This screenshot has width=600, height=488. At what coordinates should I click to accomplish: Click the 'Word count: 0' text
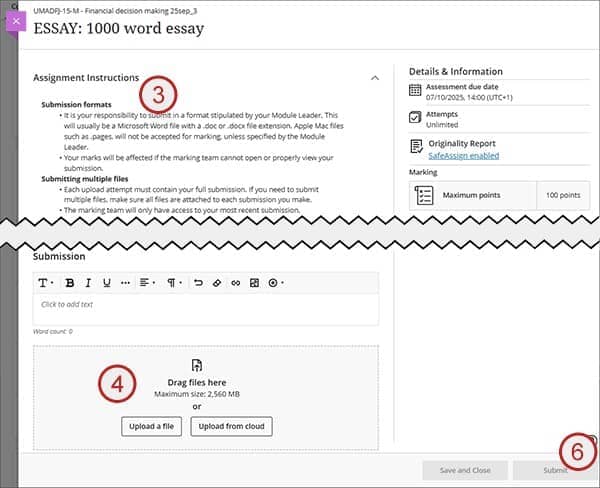(53, 331)
